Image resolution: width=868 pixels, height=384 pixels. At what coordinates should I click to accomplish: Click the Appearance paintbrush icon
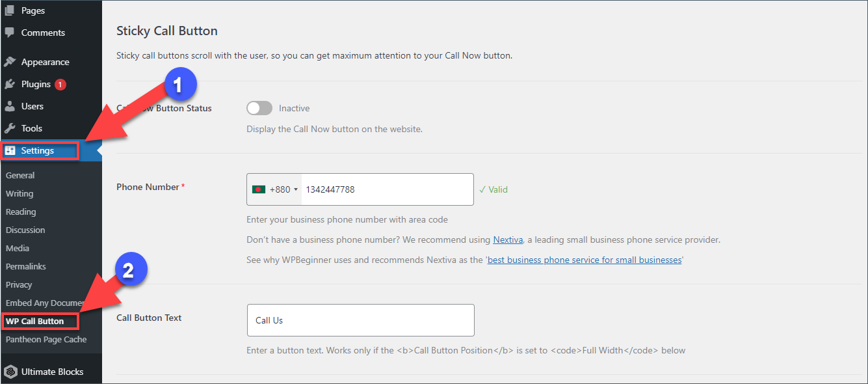[10, 62]
